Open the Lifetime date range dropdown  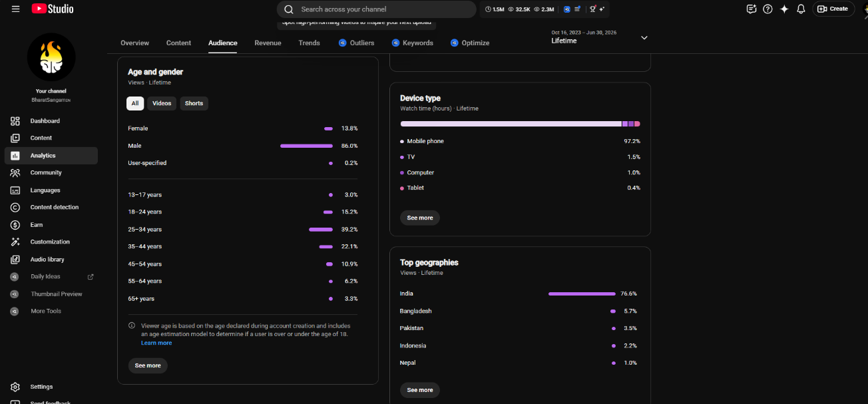point(600,37)
